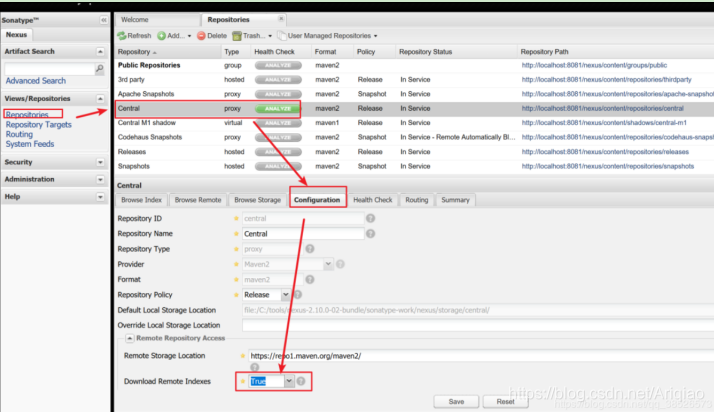Open the Summary tab

coord(455,200)
